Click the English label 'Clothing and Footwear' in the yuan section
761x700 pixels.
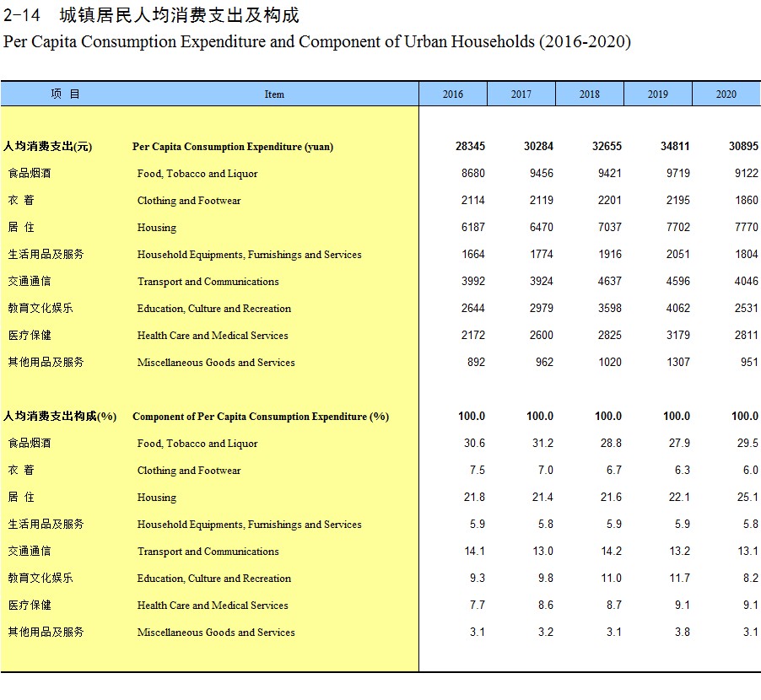189,201
